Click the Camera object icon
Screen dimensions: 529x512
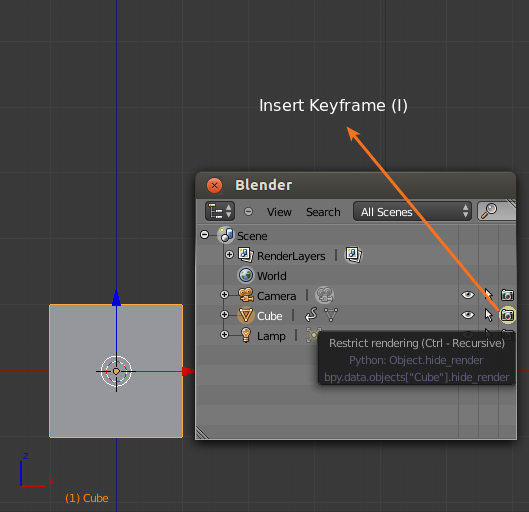pyautogui.click(x=246, y=295)
